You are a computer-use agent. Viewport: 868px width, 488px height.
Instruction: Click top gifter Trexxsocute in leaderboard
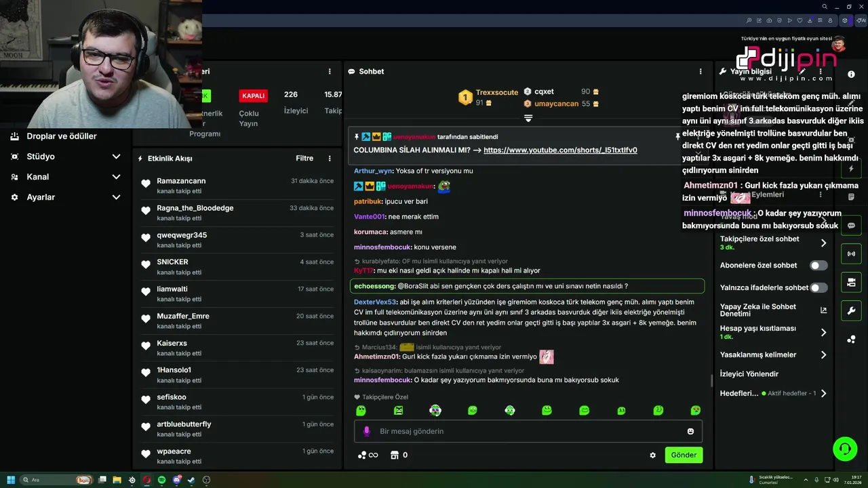click(497, 92)
